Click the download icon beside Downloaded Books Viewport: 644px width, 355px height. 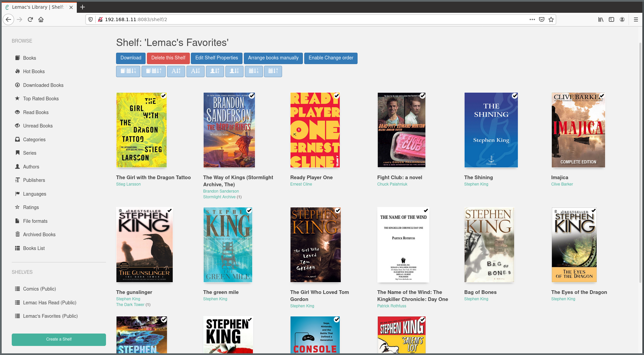coord(17,85)
